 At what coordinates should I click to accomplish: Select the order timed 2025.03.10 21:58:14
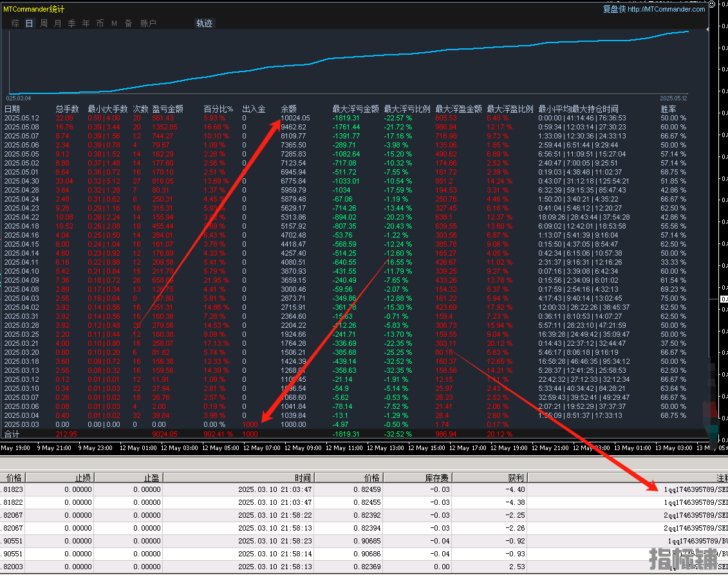pyautogui.click(x=364, y=554)
